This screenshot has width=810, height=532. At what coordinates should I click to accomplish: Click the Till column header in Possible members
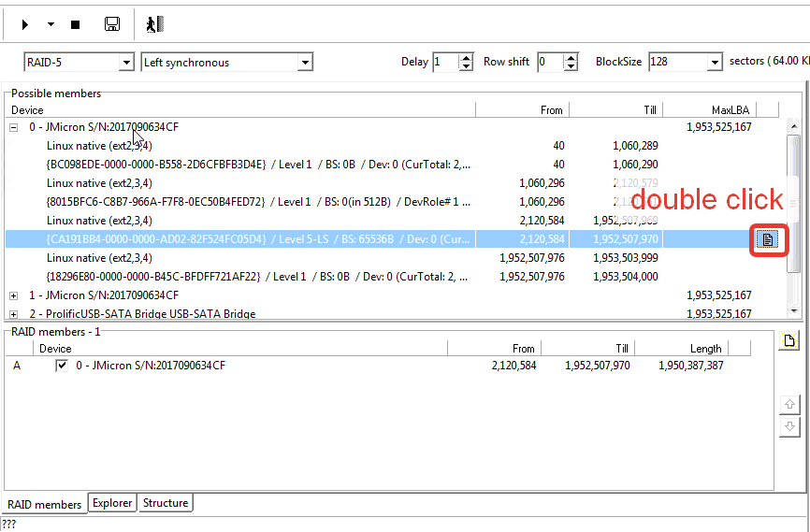click(615, 110)
